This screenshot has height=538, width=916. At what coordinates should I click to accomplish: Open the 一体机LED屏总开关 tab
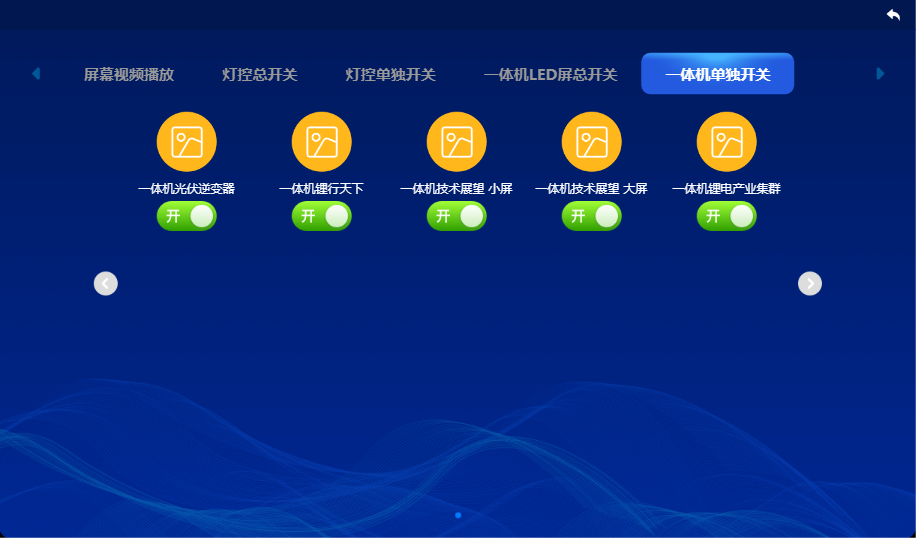click(550, 75)
